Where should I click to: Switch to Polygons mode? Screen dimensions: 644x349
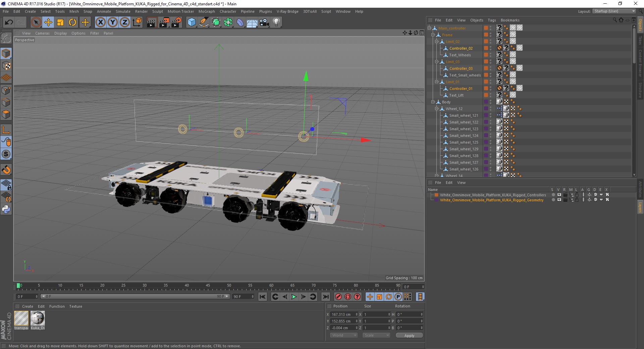point(6,114)
